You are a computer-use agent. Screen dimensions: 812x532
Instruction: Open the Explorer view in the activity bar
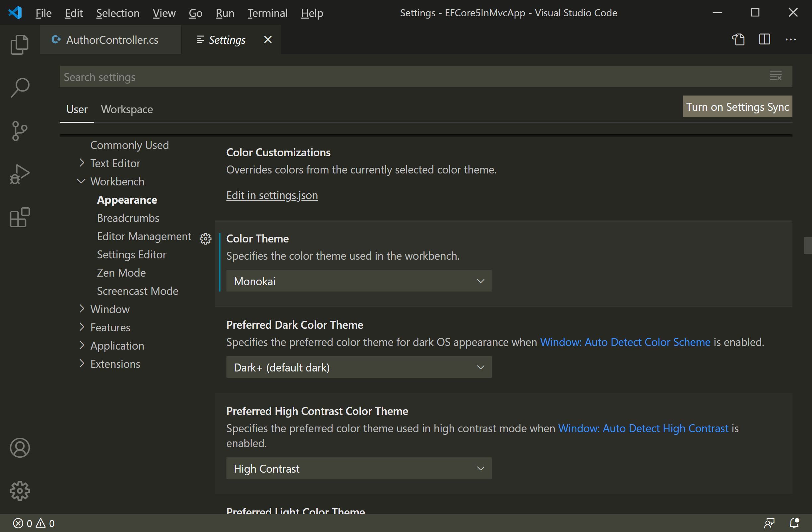(20, 44)
